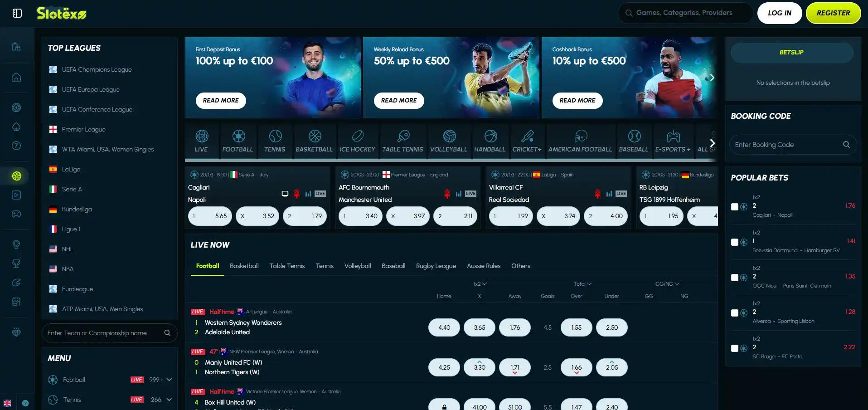
Task: Tick the Alverca - Sporting Lisbon checkbox
Action: (735, 313)
